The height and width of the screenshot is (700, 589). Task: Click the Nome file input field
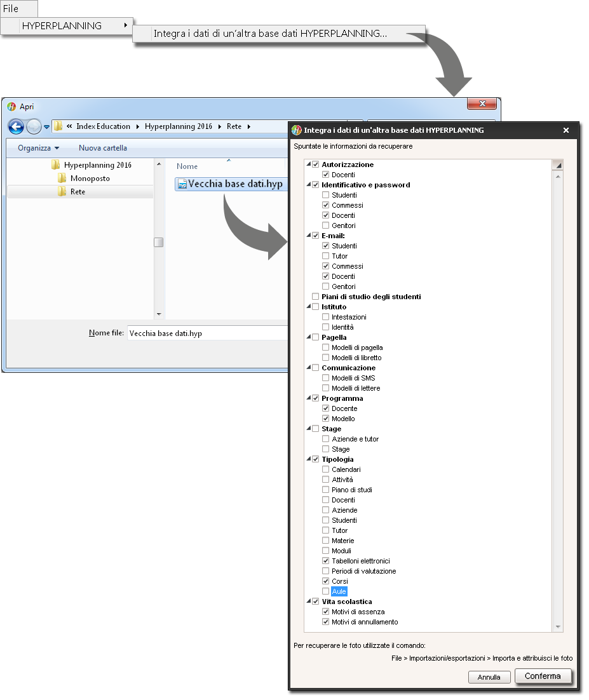[208, 333]
